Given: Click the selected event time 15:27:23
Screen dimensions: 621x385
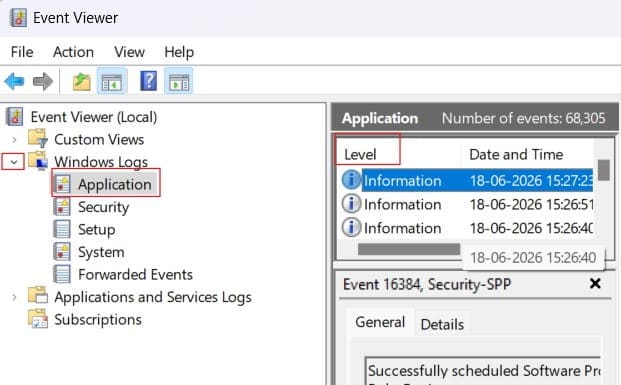Looking at the screenshot, I should pos(531,181).
